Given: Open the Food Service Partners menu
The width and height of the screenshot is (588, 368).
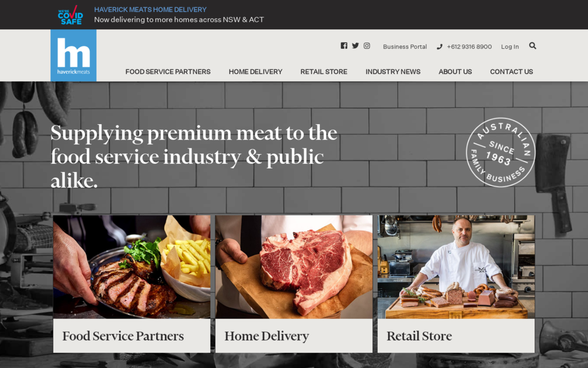Looking at the screenshot, I should [168, 71].
